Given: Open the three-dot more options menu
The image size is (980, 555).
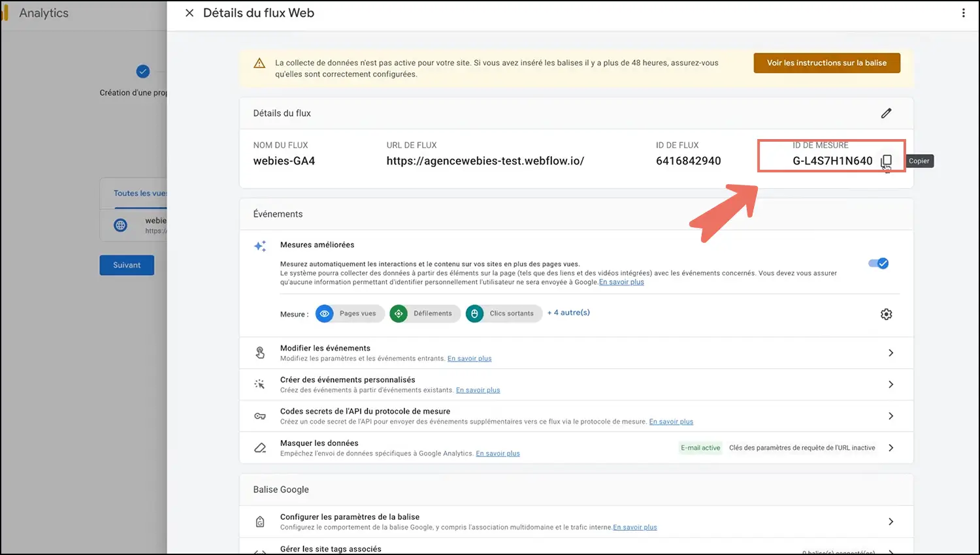Looking at the screenshot, I should pyautogui.click(x=963, y=13).
